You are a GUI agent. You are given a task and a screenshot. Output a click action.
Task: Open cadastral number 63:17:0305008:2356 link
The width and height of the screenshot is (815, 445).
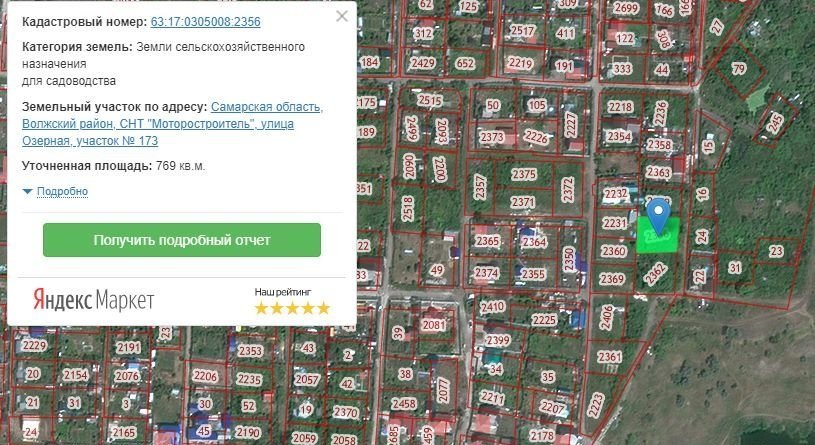pos(207,21)
